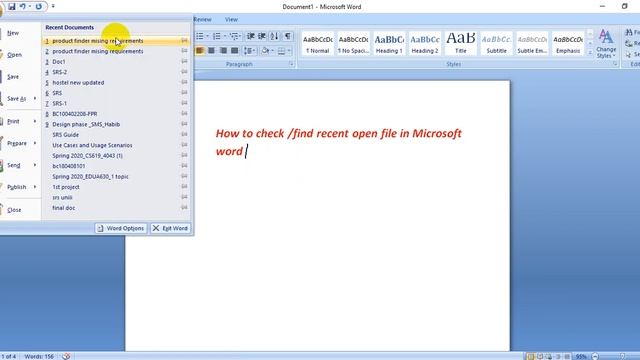Viewport: 640px width, 360px height.
Task: Toggle Align Text Left
Action: [200, 51]
